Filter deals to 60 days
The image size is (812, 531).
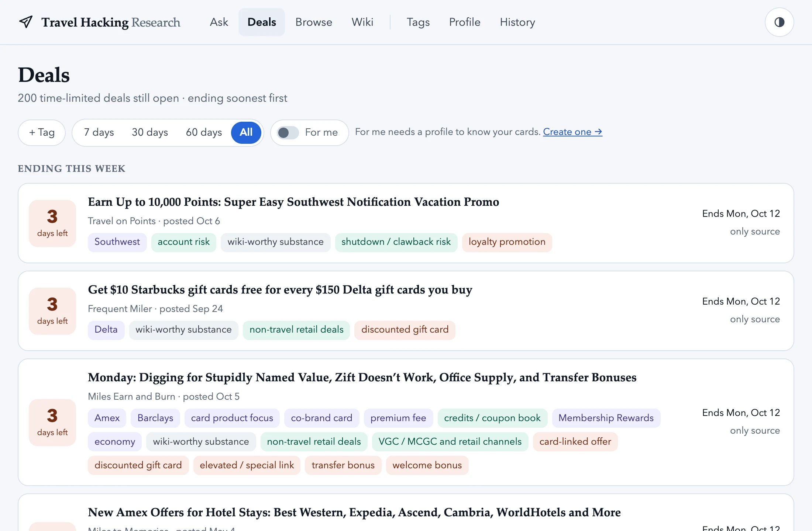204,132
